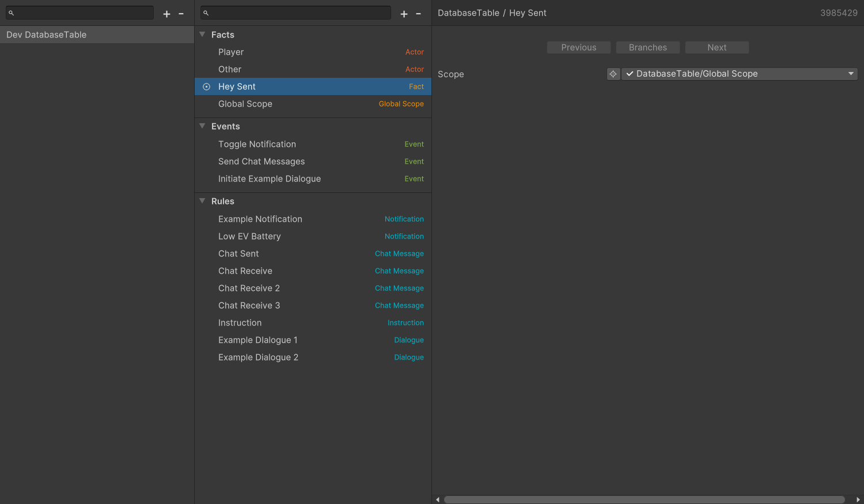Click the entry ID 3985429
This screenshot has height=504, width=864.
click(839, 13)
